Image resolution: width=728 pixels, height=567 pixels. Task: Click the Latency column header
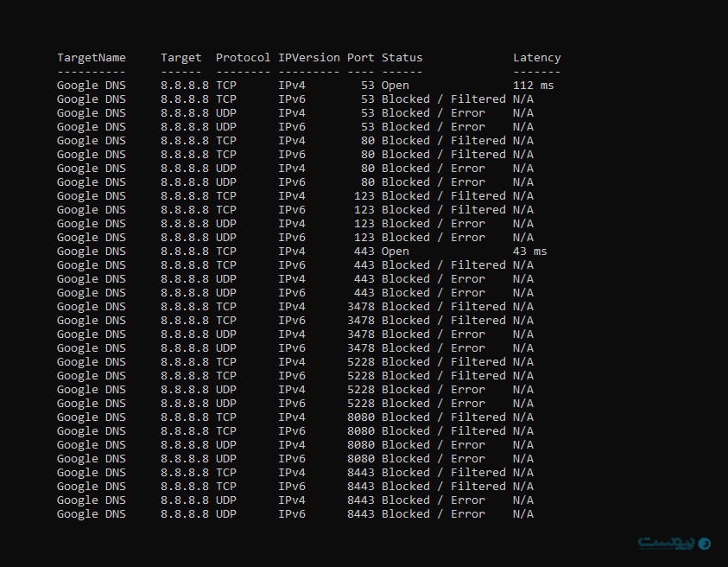[x=536, y=58]
